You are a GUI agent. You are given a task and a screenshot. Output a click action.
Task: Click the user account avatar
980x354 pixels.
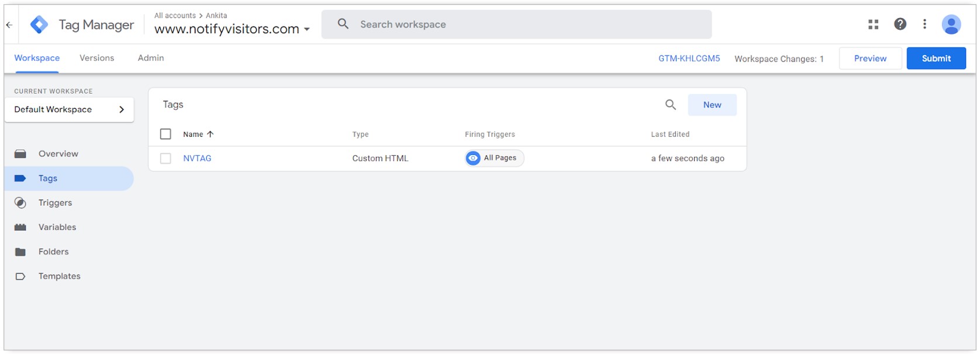pyautogui.click(x=951, y=24)
